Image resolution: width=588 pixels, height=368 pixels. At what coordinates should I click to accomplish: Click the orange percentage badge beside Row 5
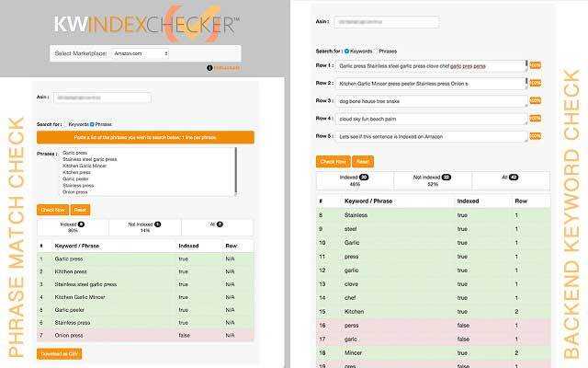(535, 136)
